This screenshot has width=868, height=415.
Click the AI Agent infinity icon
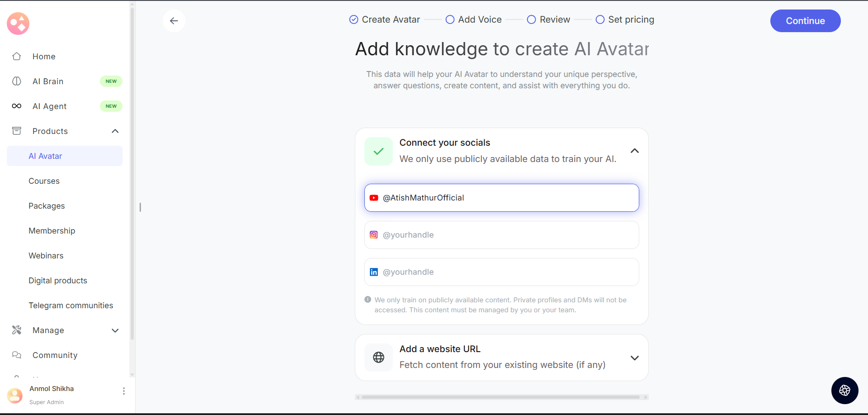(x=17, y=106)
